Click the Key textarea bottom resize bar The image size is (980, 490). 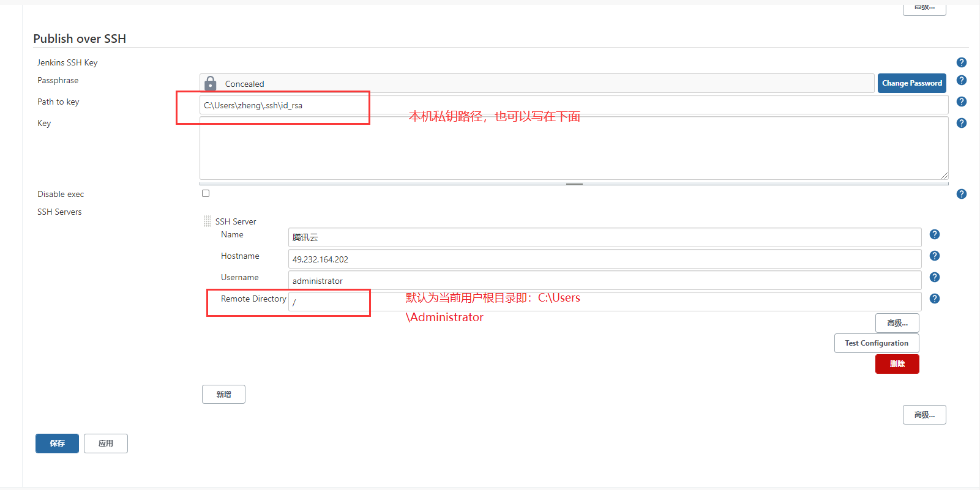[x=574, y=183]
